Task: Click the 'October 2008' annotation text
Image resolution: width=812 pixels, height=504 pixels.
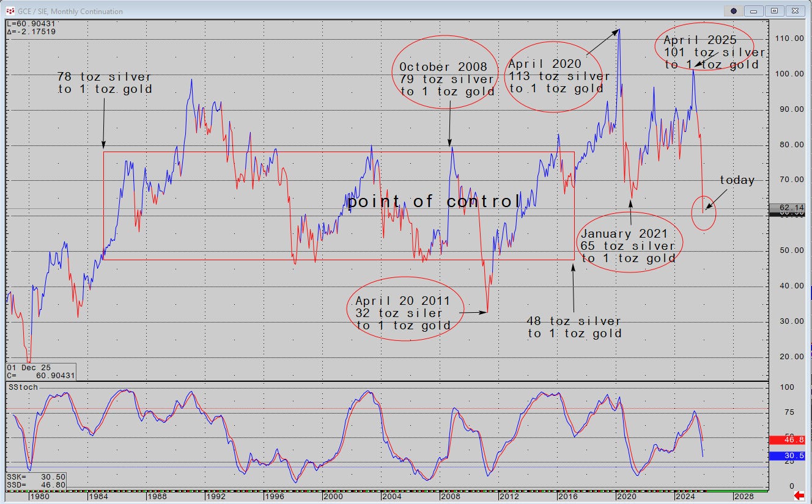Action: click(443, 67)
